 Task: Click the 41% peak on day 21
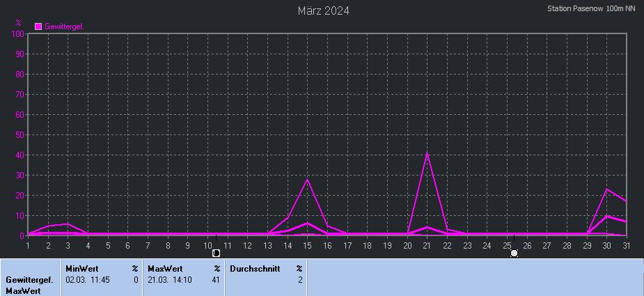coord(427,154)
